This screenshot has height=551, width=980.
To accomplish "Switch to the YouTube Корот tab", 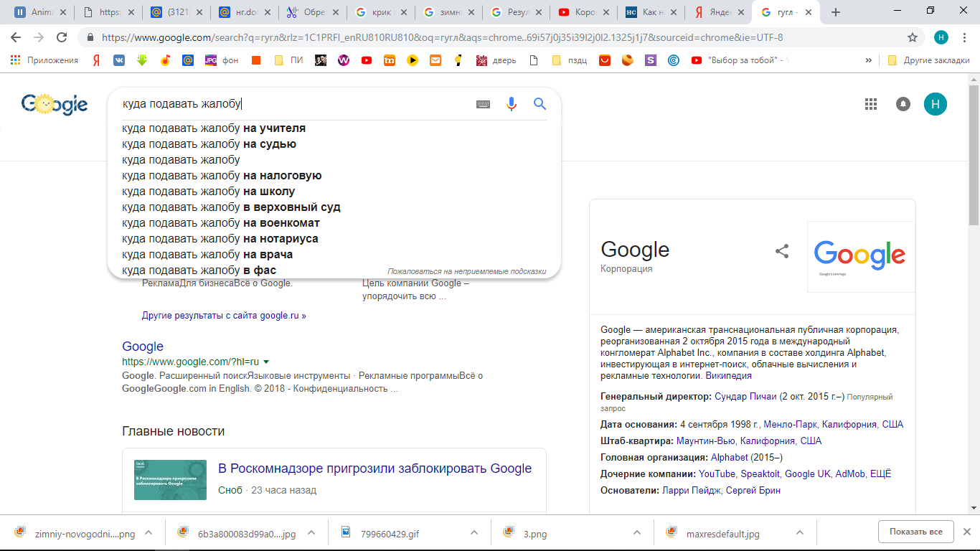I will point(583,12).
